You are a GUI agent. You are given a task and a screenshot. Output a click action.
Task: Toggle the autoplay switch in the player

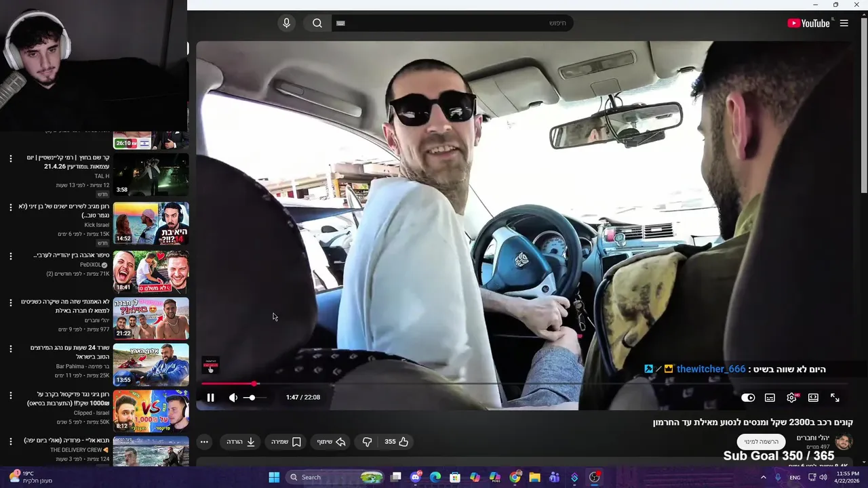coord(748,398)
